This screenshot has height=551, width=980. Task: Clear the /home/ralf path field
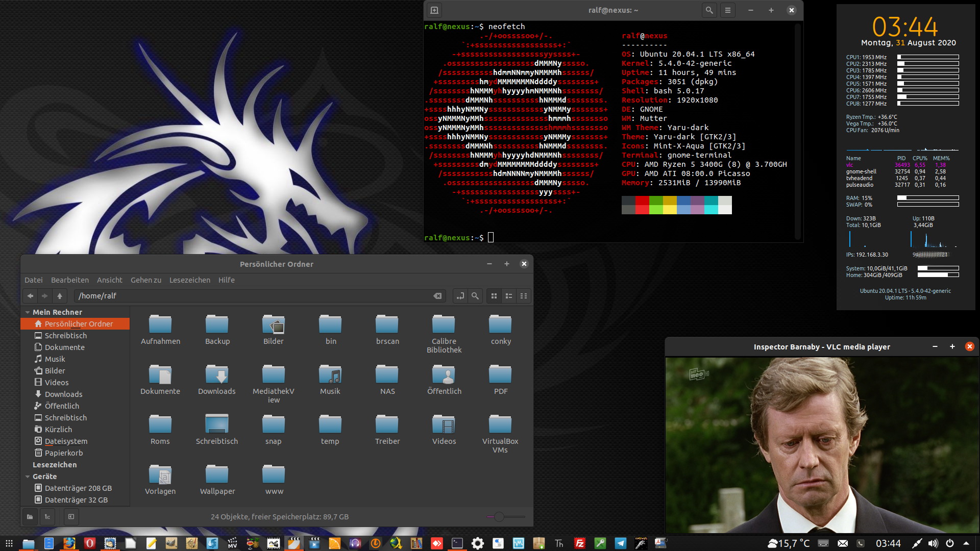tap(437, 296)
